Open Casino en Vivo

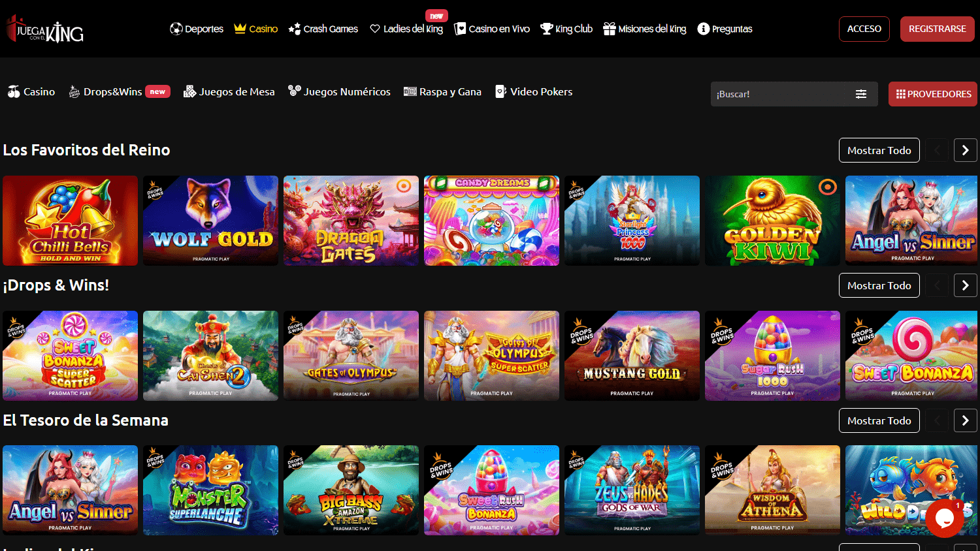click(x=492, y=29)
